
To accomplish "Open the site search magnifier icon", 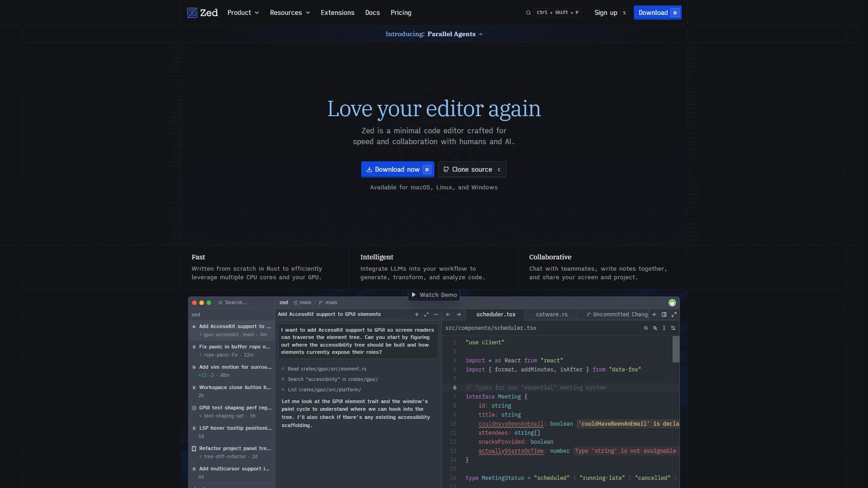I will tap(528, 13).
